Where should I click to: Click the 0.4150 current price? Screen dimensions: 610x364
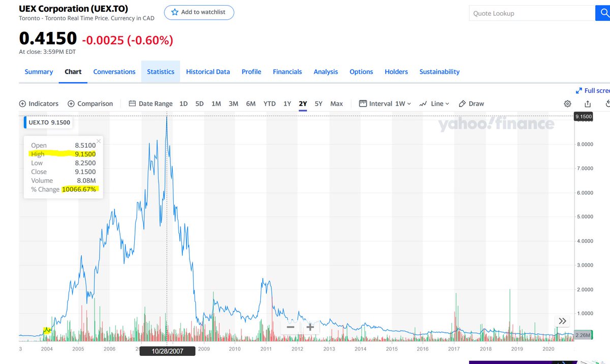48,39
